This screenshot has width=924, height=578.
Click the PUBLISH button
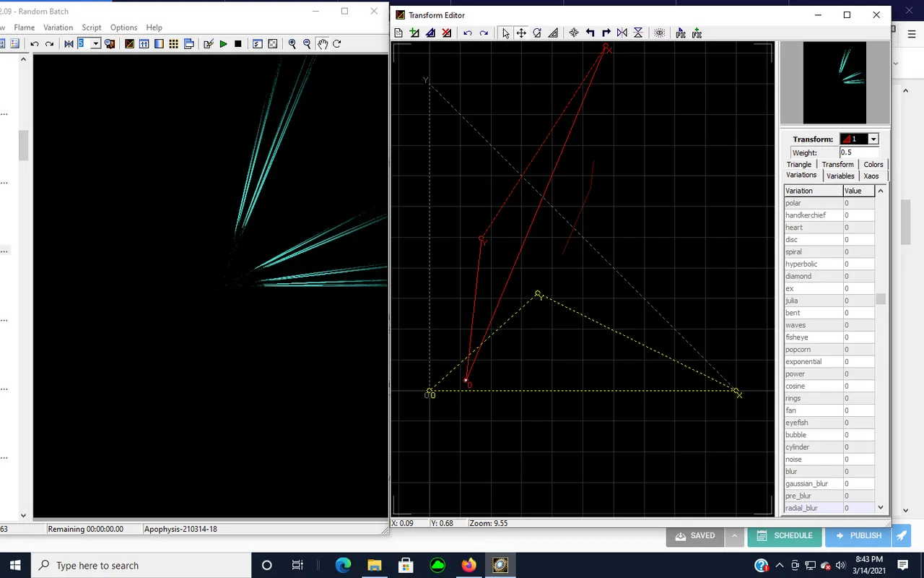point(858,536)
